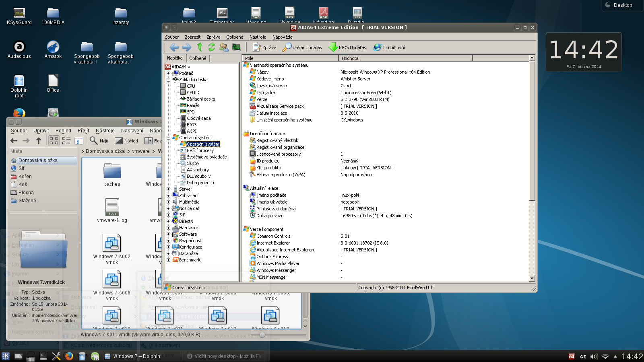
Task: Open the users icon in AIDA64 toolbar
Action: click(224, 47)
